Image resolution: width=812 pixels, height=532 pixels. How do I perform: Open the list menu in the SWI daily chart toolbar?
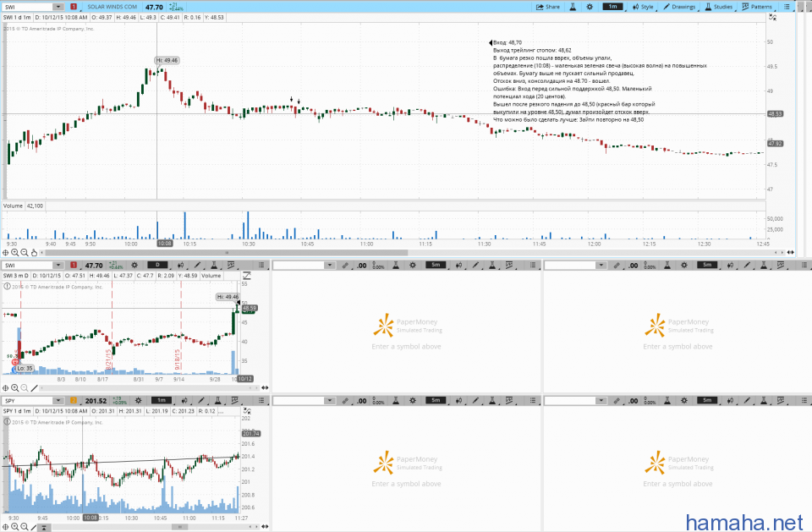pyautogui.click(x=261, y=266)
